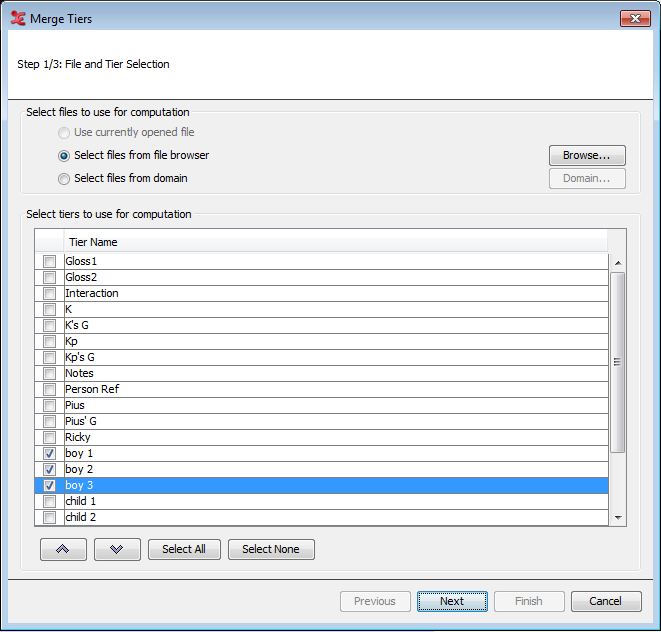Select 'Use currently opened file' radio button
Screen dimensions: 661x632
click(64, 133)
